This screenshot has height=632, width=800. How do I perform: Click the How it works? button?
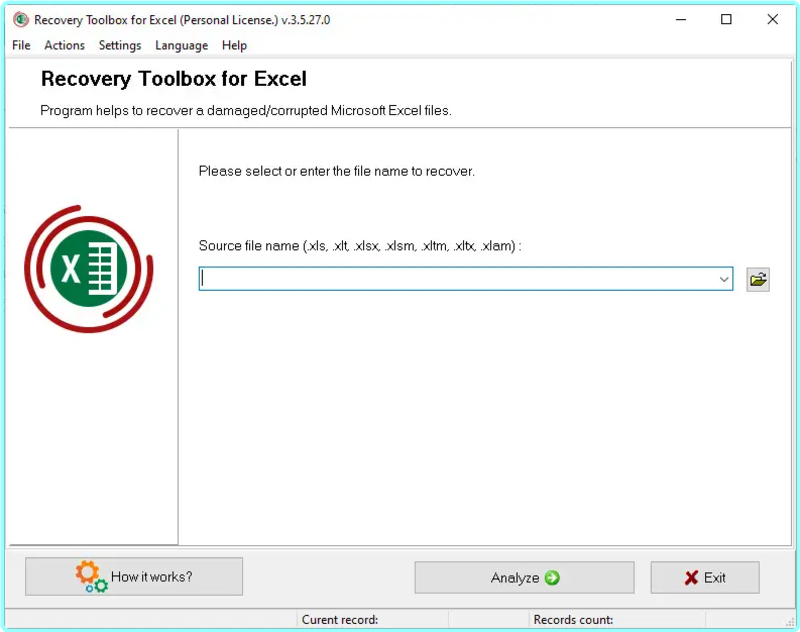coord(134,576)
